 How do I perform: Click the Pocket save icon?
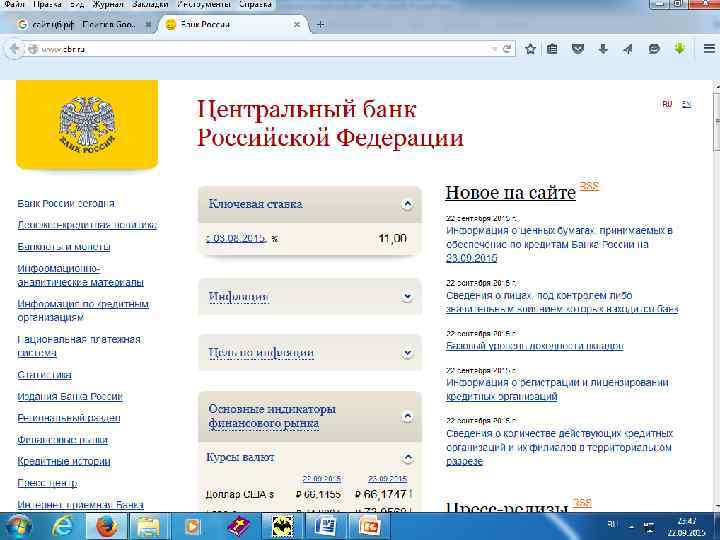point(578,49)
